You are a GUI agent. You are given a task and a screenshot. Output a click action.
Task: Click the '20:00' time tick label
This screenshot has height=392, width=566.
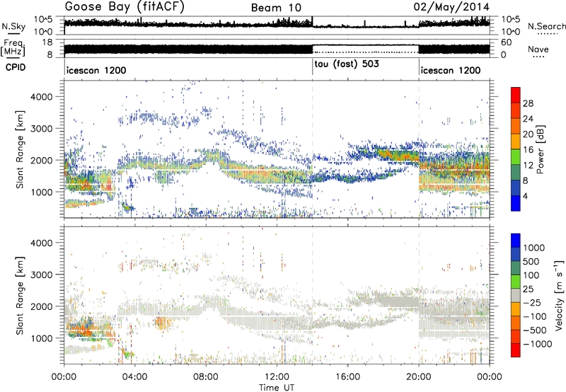click(418, 377)
